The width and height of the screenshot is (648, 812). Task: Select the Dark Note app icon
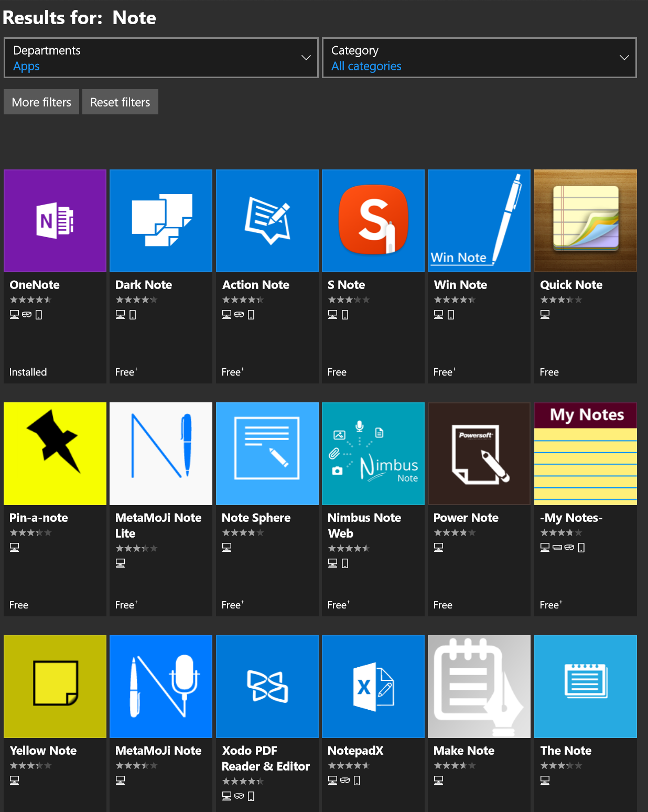160,220
